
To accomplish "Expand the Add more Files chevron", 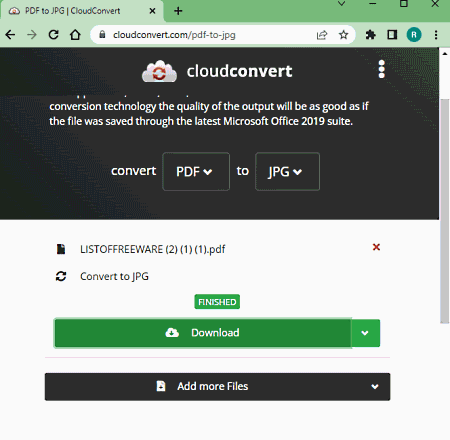I will (375, 387).
